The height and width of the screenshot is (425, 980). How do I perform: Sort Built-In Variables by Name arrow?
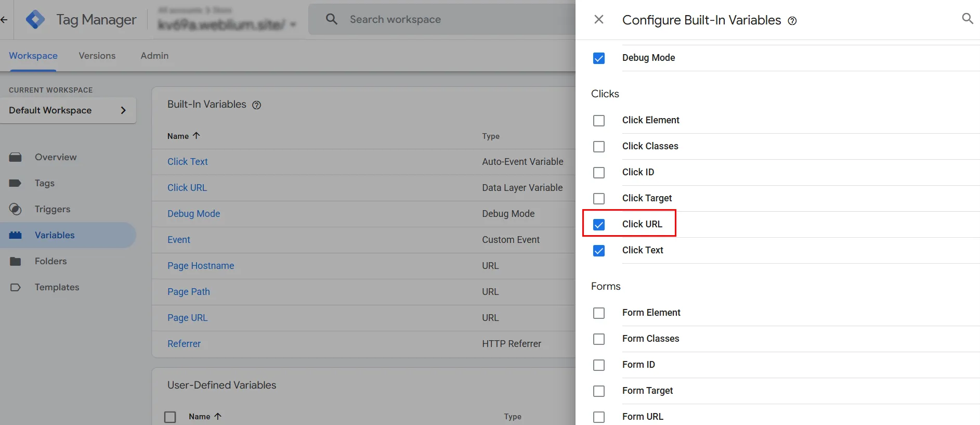click(x=197, y=136)
